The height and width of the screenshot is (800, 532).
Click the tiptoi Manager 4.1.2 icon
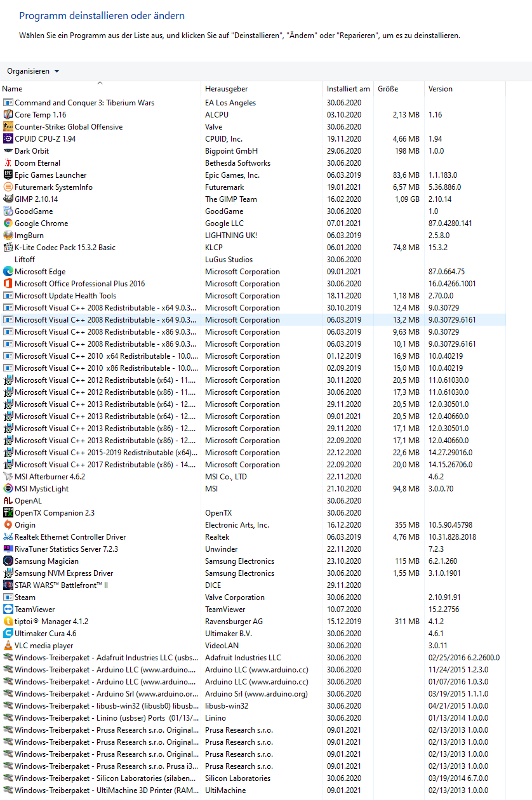(x=8, y=622)
